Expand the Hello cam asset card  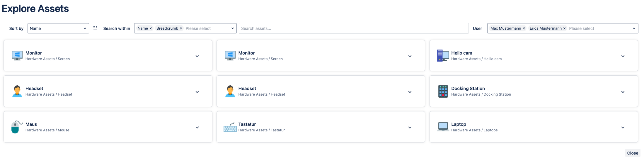[623, 56]
